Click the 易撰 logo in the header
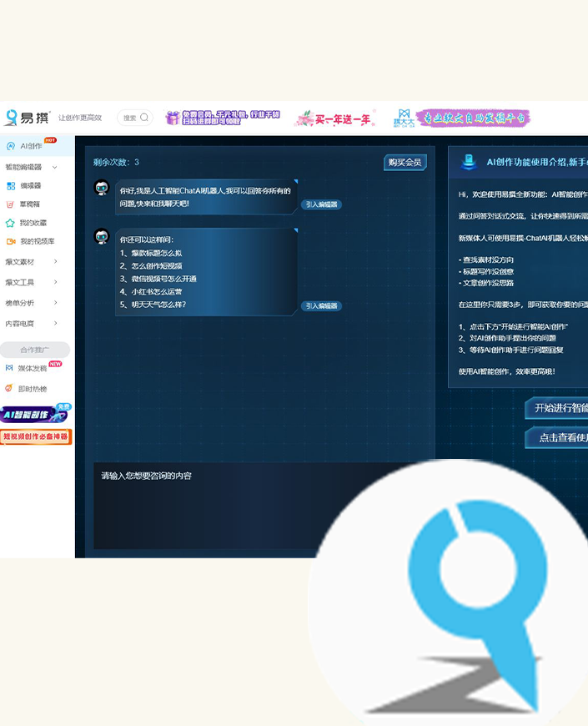Viewport: 588px width, 726px height. point(27,118)
